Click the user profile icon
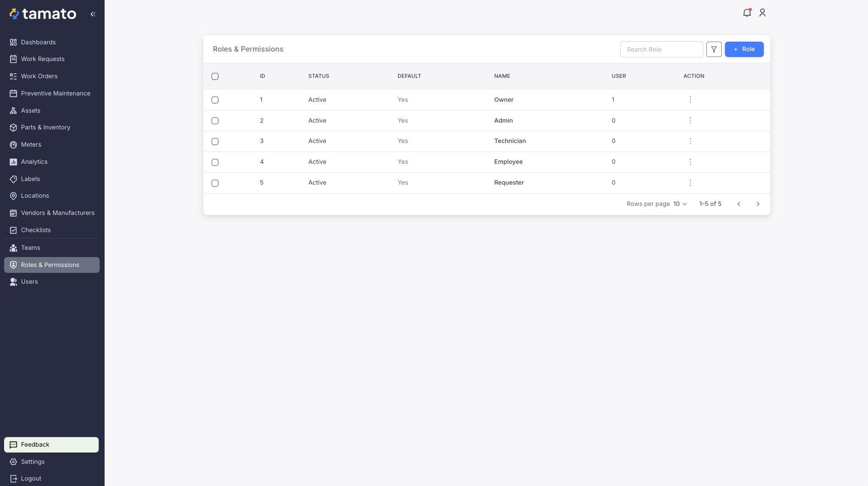868x486 pixels. click(762, 13)
